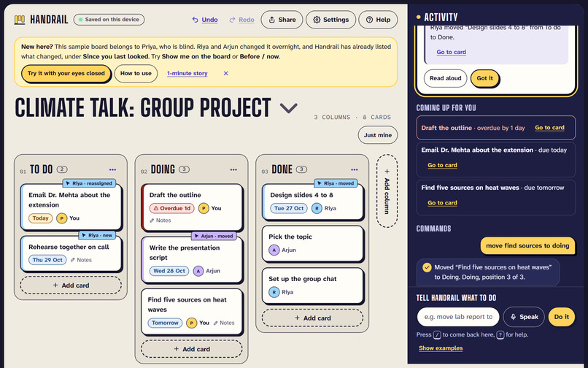This screenshot has width=588, height=368.
Task: Open Design slides 4 to 8 card
Action: [313, 202]
